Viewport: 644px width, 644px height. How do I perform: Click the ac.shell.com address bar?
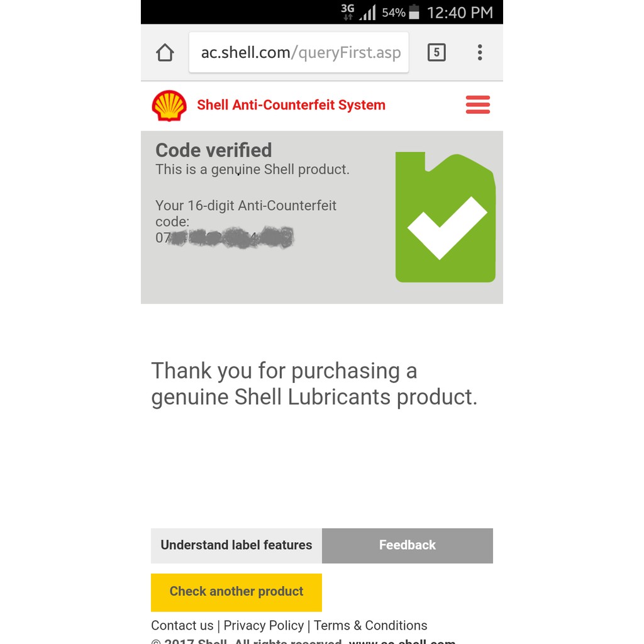click(299, 53)
